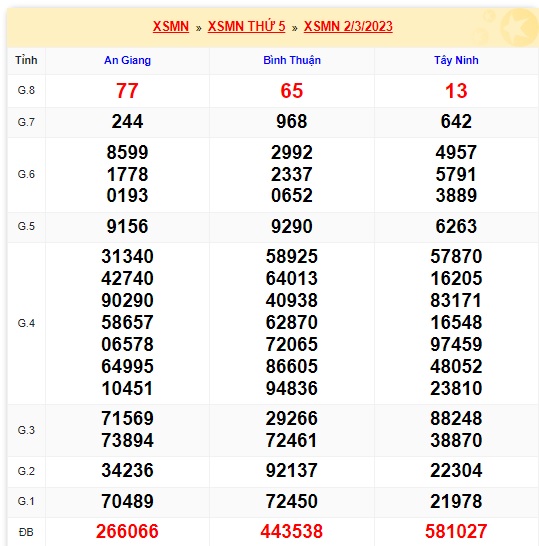This screenshot has width=539, height=546.
Task: Click G.2 number 34236
Action: pyautogui.click(x=127, y=470)
